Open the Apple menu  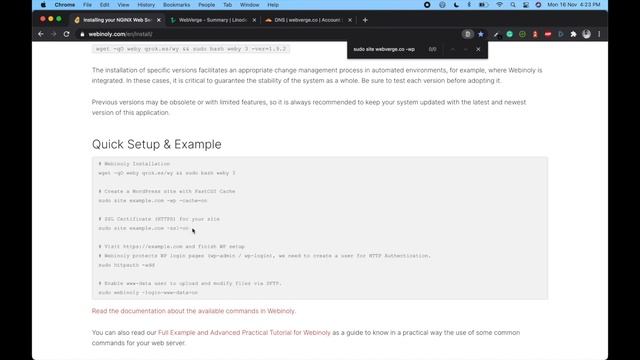43,5
